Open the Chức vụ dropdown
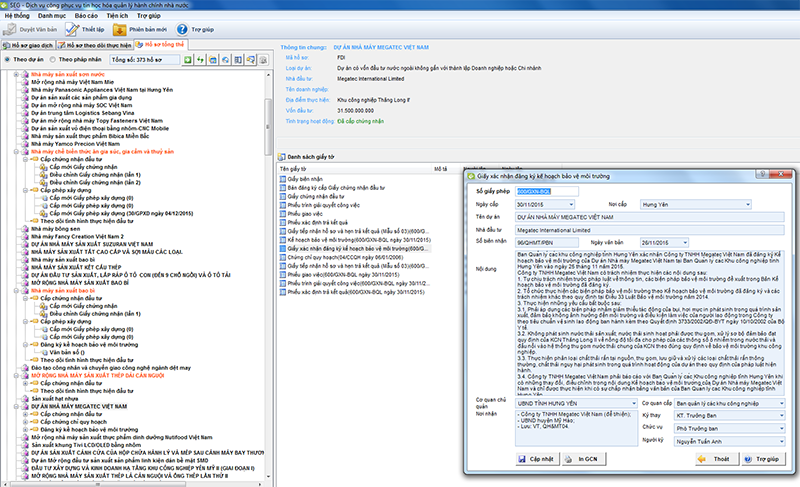 pos(781,428)
